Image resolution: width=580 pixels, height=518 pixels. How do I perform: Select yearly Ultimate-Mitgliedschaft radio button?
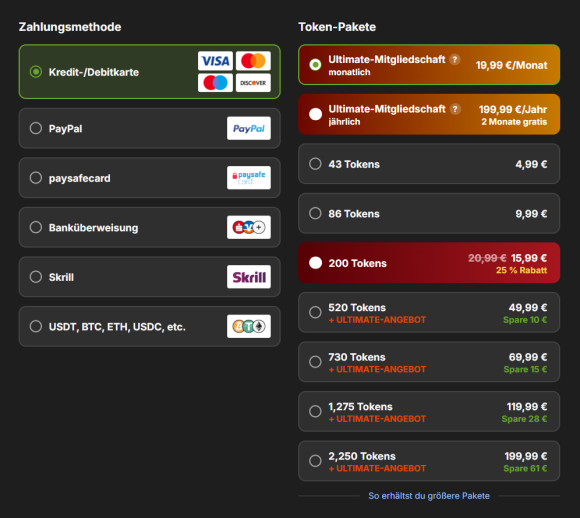[315, 114]
